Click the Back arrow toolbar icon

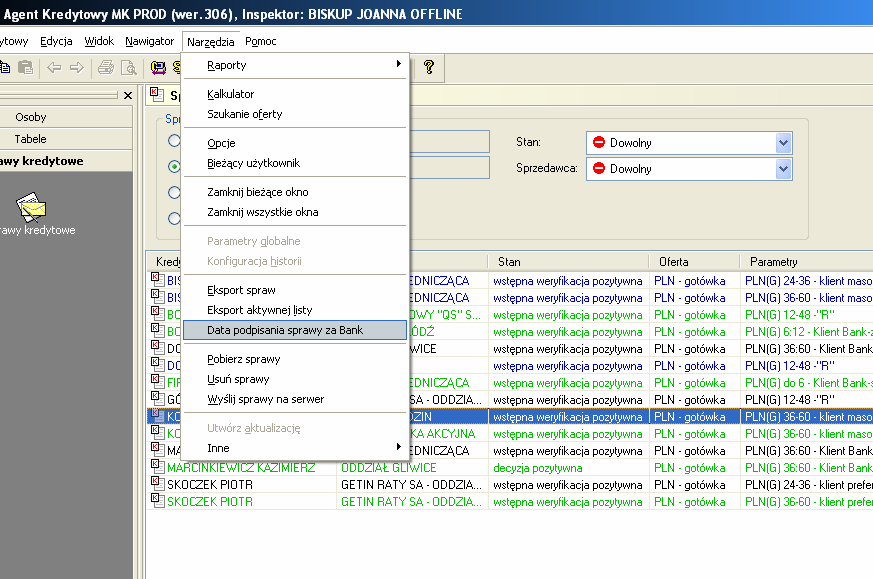click(54, 67)
